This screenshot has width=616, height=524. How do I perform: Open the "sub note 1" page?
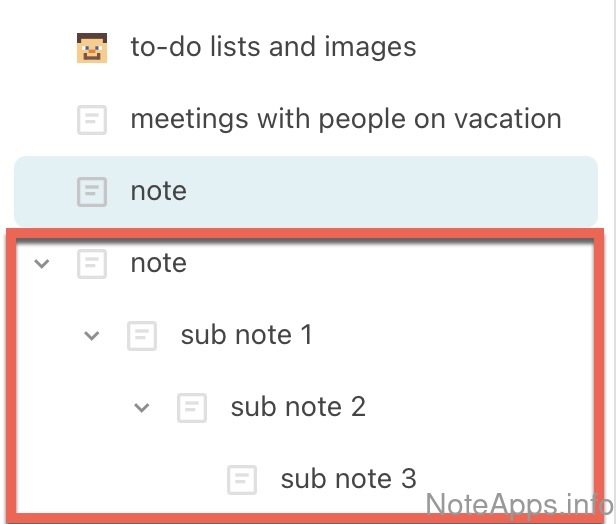tap(246, 335)
